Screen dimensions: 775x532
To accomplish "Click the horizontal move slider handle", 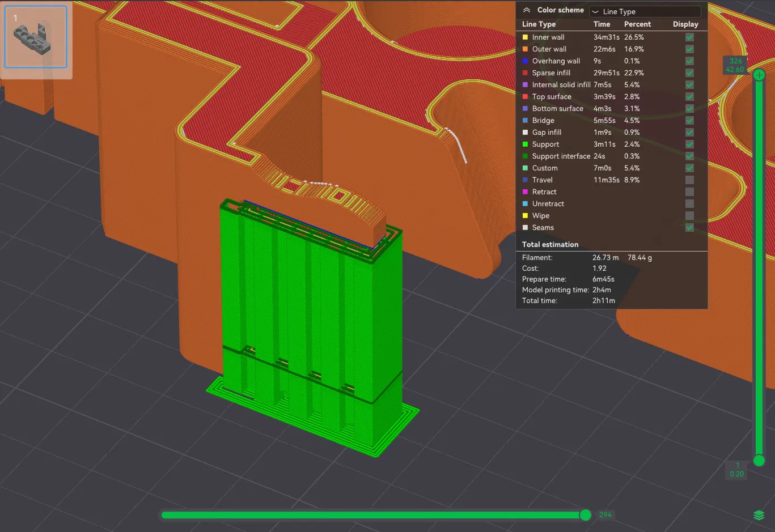I will pyautogui.click(x=586, y=515).
